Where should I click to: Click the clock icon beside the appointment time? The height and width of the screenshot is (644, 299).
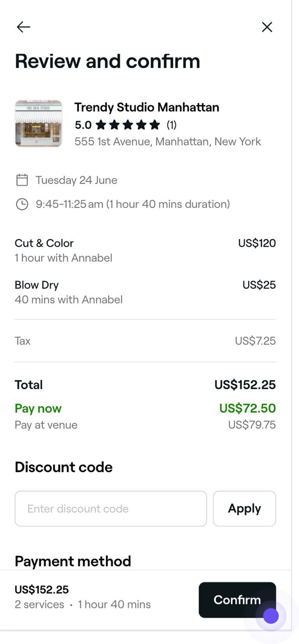point(22,204)
